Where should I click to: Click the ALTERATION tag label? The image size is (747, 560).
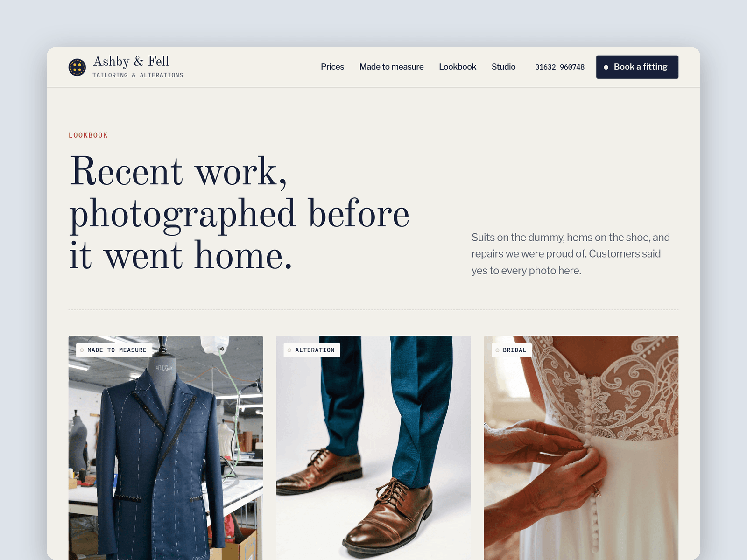[312, 350]
